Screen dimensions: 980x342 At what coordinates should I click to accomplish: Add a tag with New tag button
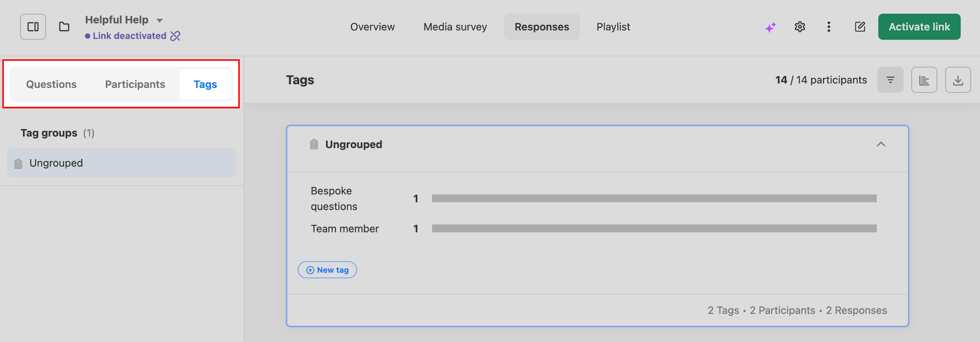tap(327, 270)
